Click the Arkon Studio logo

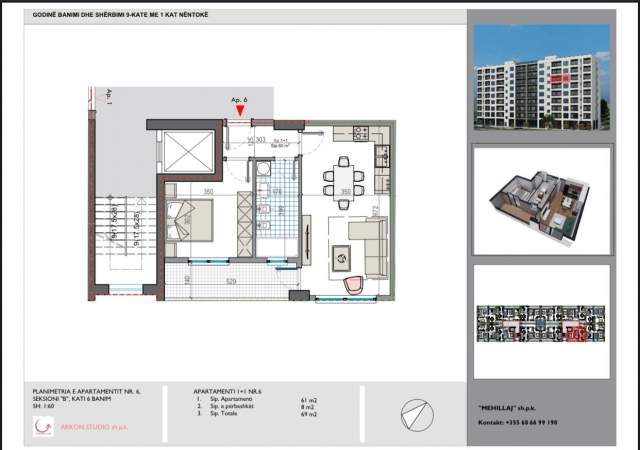[x=43, y=426]
